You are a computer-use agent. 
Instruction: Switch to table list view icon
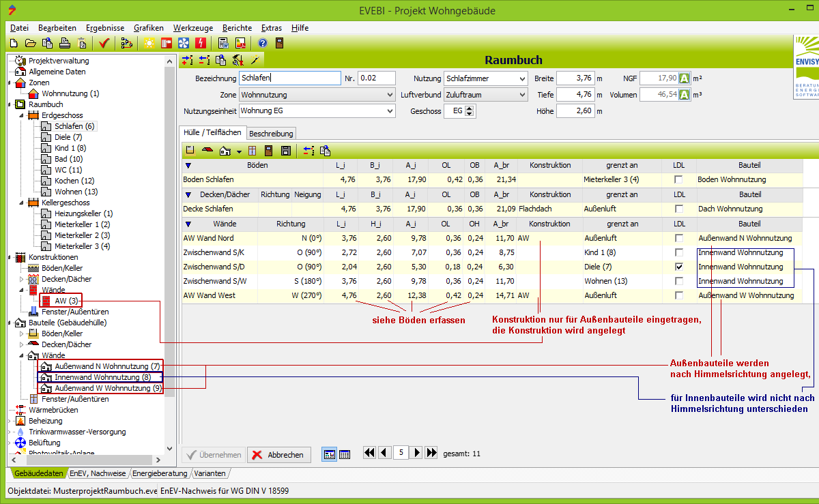point(345,454)
